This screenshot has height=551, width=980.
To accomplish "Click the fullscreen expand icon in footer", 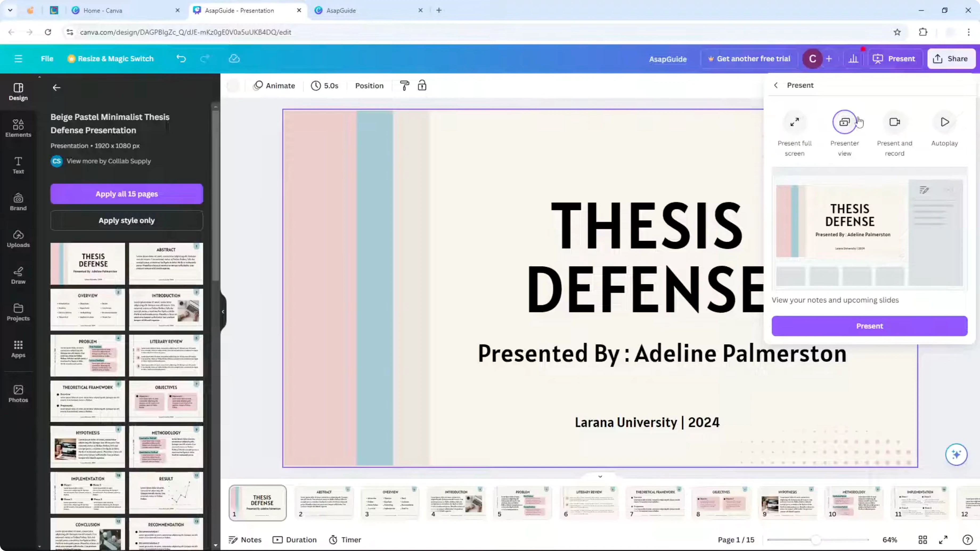I will click(944, 540).
